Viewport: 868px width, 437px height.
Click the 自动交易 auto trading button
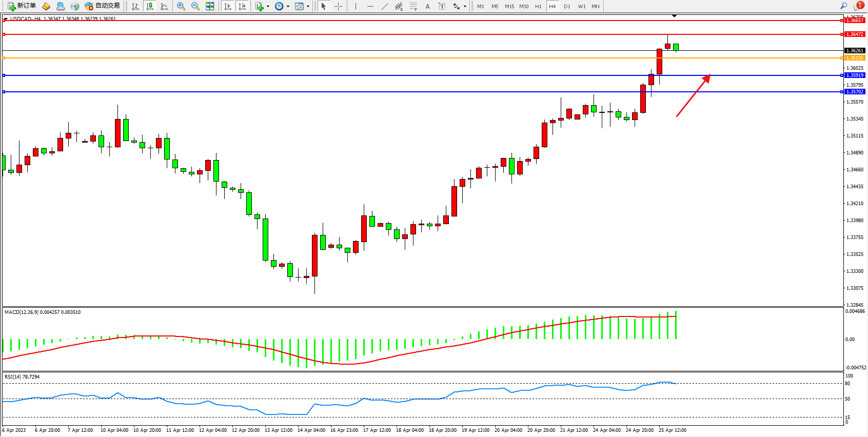coord(103,6)
